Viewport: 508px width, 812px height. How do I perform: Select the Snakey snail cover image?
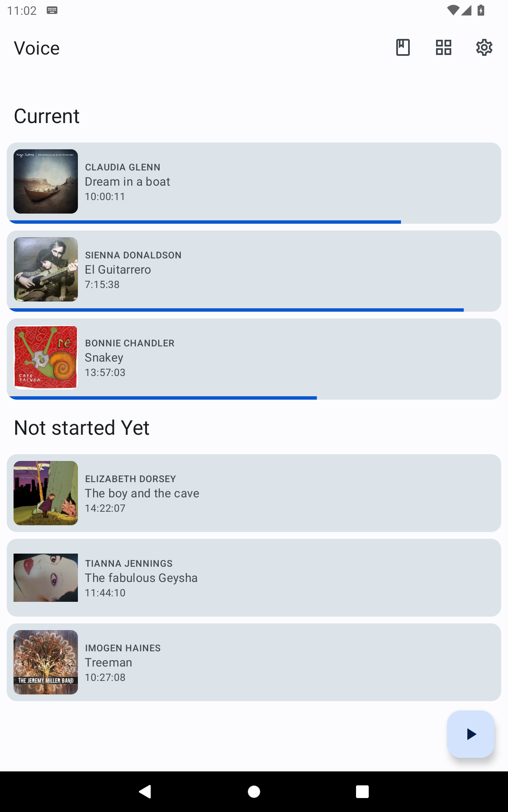pos(46,357)
